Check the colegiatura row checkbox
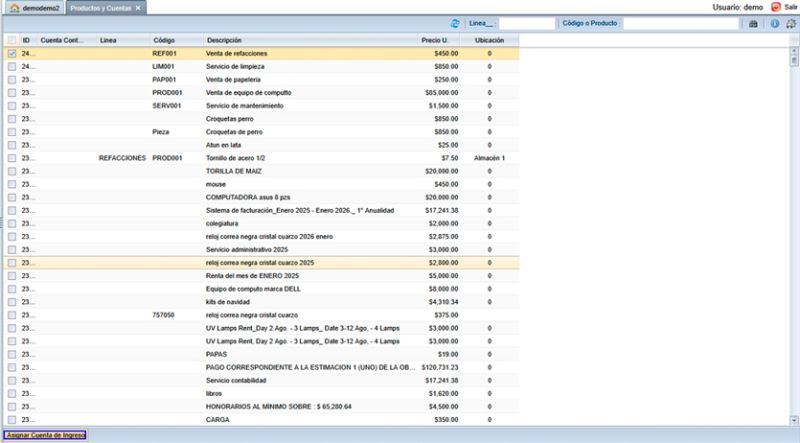This screenshot has width=800, height=443. [x=12, y=224]
